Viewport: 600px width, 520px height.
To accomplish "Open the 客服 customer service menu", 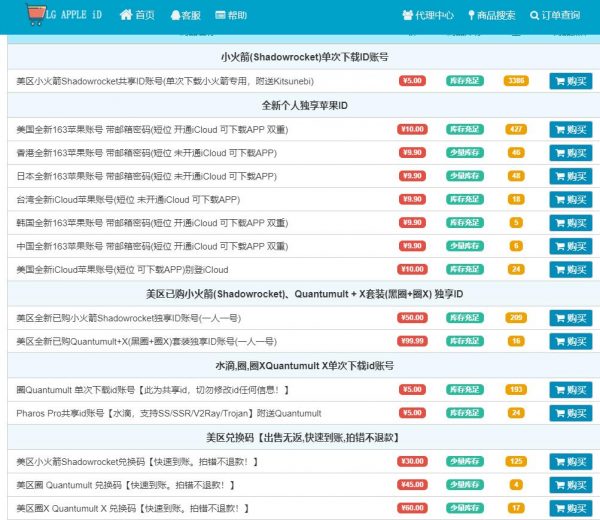I will pyautogui.click(x=185, y=15).
